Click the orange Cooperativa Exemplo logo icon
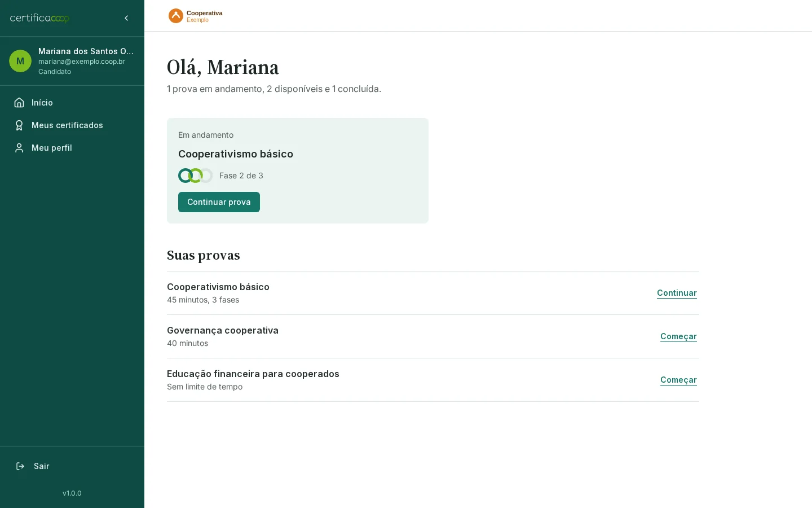The height and width of the screenshot is (508, 812). pyautogui.click(x=176, y=16)
